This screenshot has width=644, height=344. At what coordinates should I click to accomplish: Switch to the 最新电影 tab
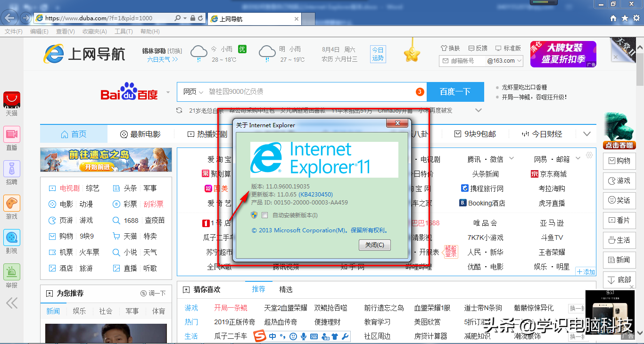140,134
